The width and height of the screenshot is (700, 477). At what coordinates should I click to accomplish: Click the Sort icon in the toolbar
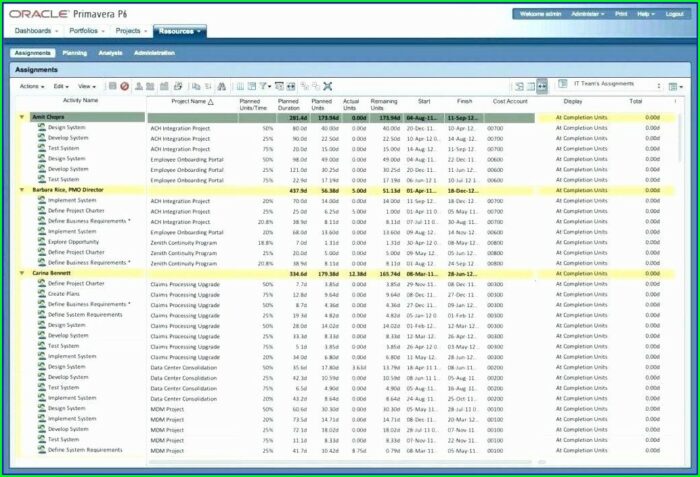tap(208, 86)
